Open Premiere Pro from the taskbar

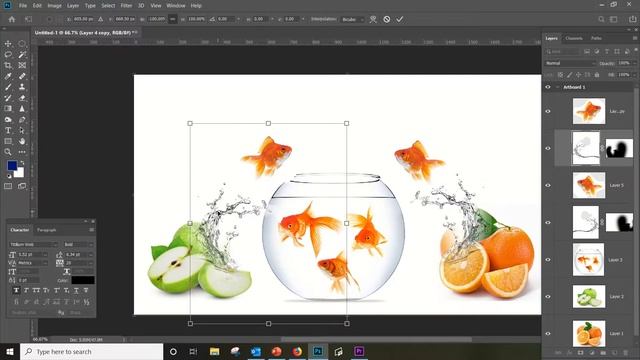click(x=359, y=351)
